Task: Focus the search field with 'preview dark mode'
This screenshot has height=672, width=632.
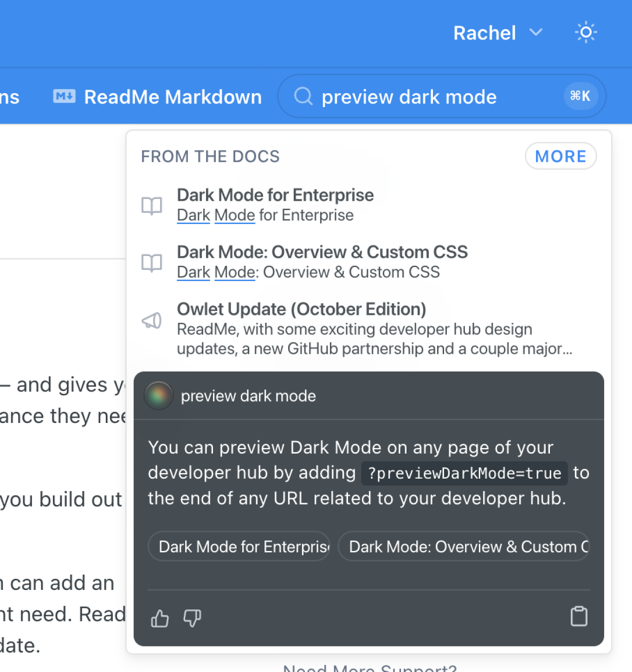Action: [x=442, y=96]
